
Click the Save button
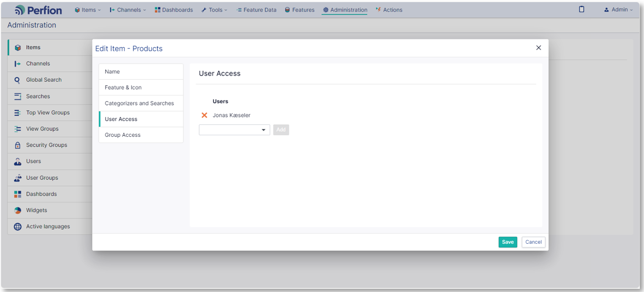pos(508,242)
